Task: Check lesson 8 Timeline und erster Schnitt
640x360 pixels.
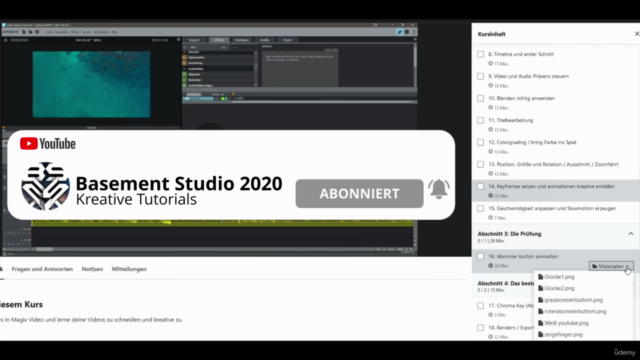Action: (480, 54)
